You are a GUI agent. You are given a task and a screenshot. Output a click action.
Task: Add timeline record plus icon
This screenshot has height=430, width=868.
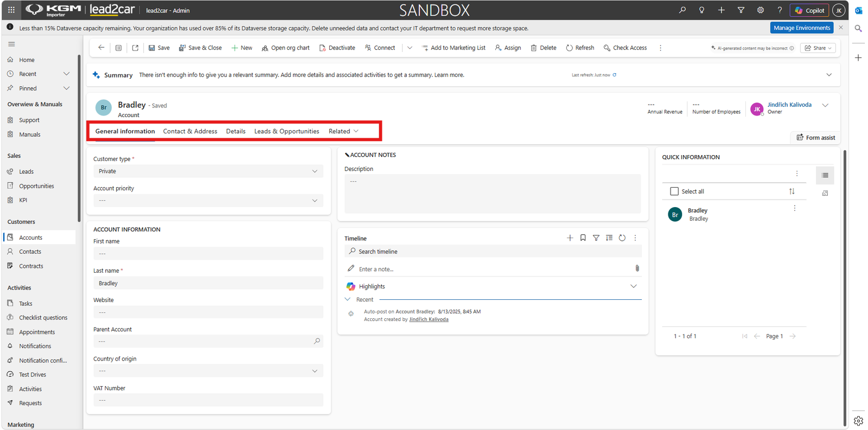pyautogui.click(x=570, y=238)
